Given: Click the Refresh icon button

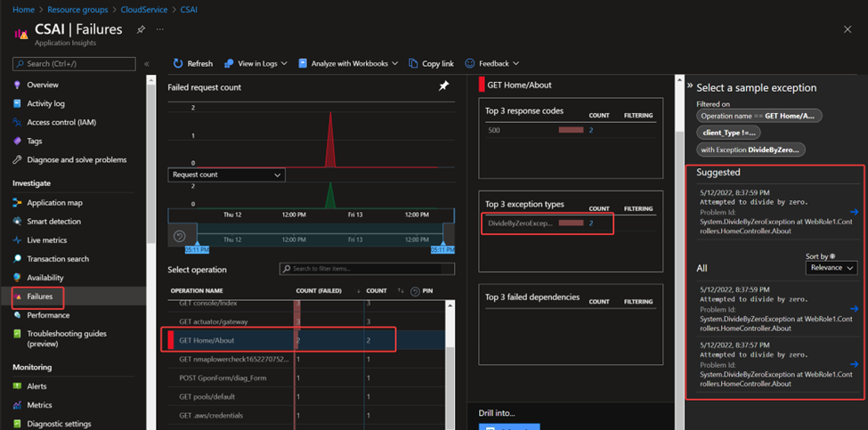Looking at the screenshot, I should click(178, 63).
